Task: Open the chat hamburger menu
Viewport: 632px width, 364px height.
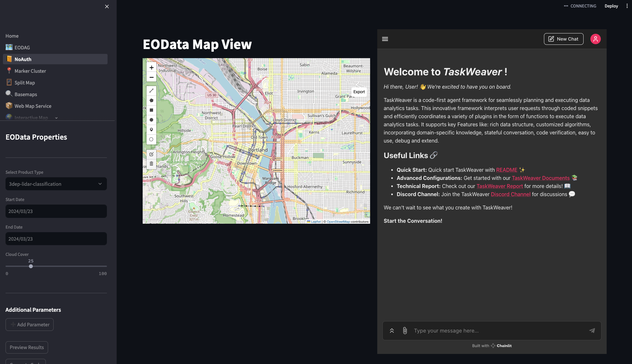Action: (385, 39)
